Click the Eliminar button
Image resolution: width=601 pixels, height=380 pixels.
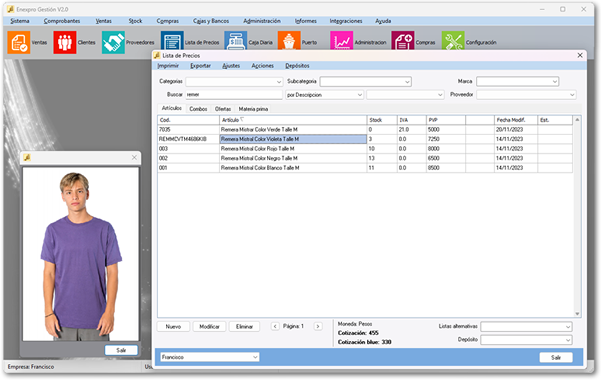pyautogui.click(x=245, y=327)
